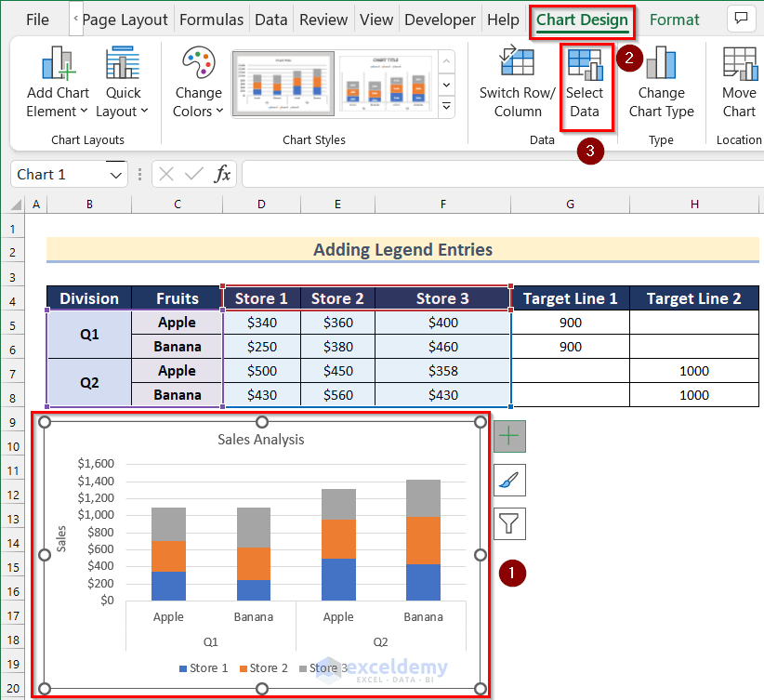Click the Move Chart icon
Viewport: 764px width, 700px height.
click(740, 63)
